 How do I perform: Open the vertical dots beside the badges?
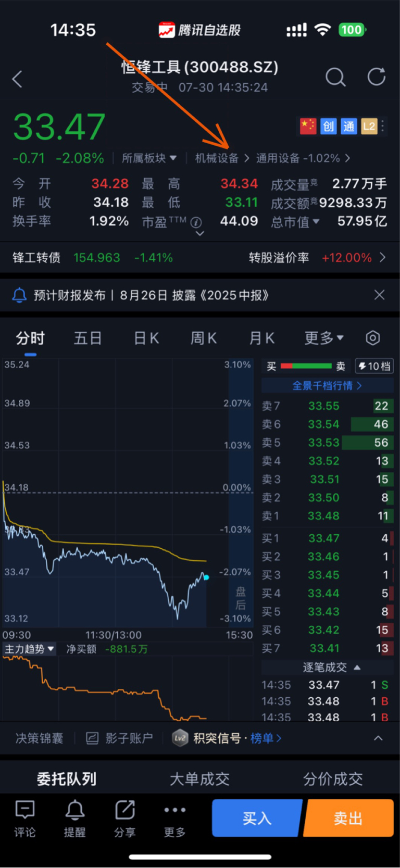(383, 126)
